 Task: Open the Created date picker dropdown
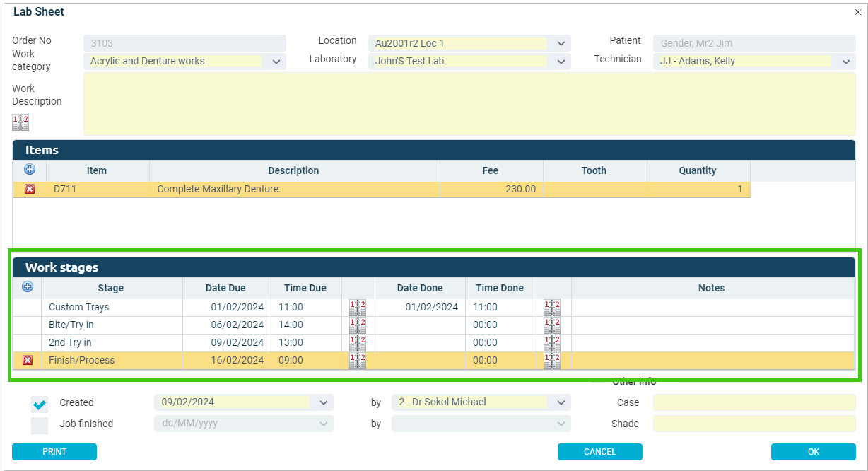coord(324,402)
